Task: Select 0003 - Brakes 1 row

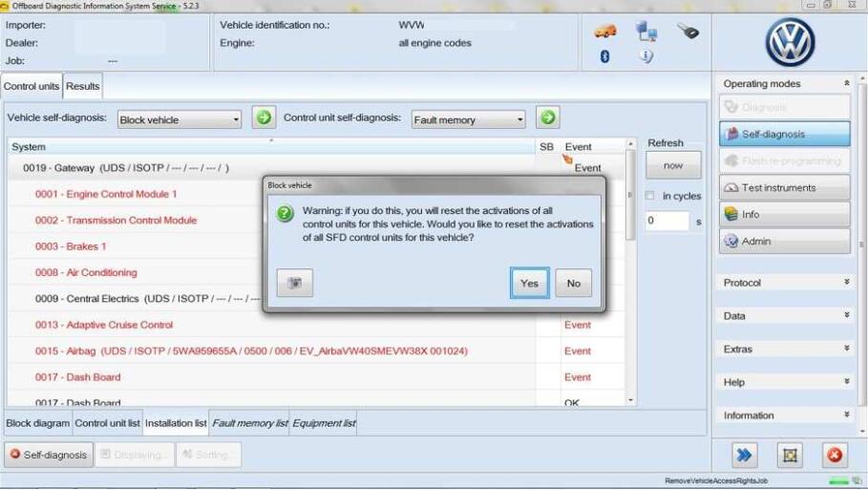Action: 71,246
